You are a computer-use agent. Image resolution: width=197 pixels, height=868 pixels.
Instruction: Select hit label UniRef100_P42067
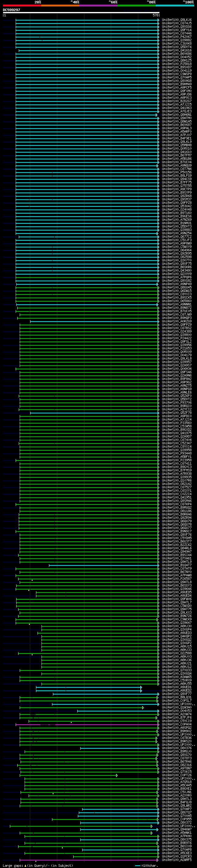click(176, 37)
